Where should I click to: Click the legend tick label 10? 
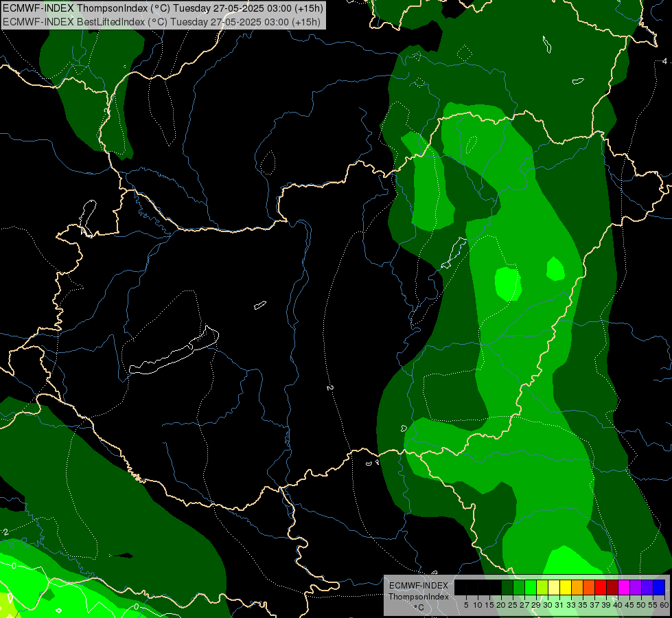tap(478, 605)
